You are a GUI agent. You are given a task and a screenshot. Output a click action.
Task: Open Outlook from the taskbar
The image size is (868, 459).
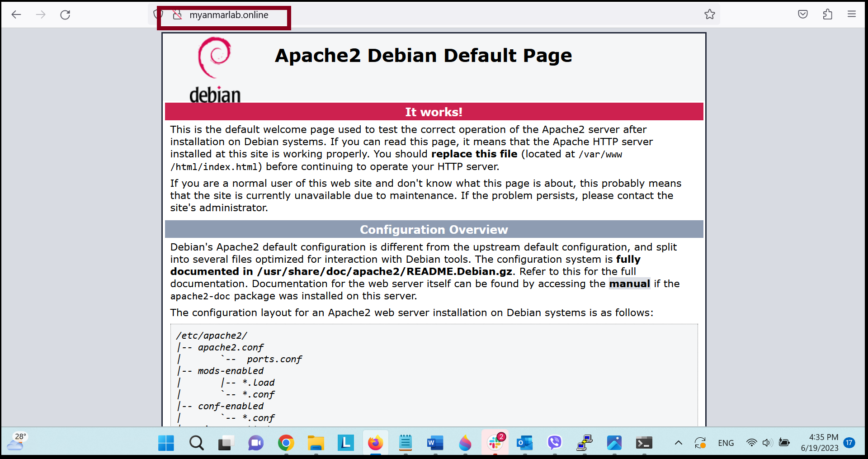coord(525,443)
